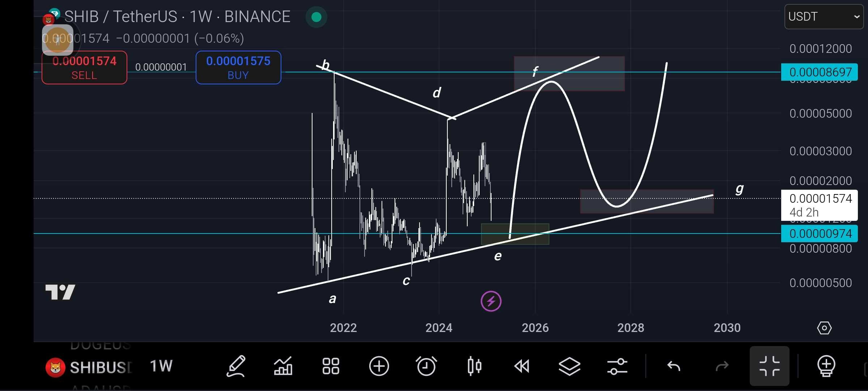Redo the action with the redo arrow

coord(722,366)
